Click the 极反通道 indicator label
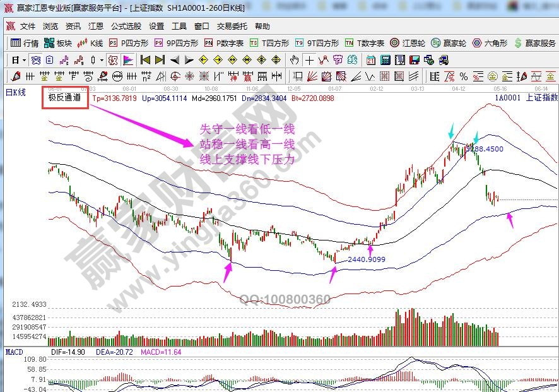The height and width of the screenshot is (392, 559). (x=64, y=98)
